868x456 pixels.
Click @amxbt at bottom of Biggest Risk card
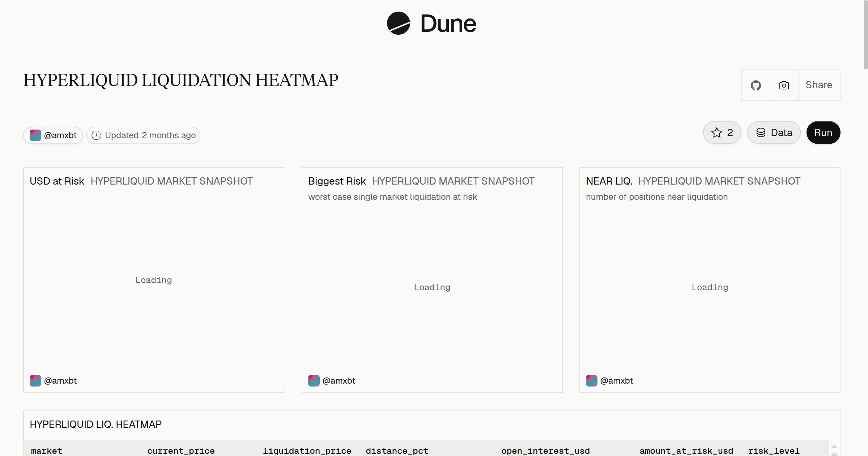click(x=339, y=381)
